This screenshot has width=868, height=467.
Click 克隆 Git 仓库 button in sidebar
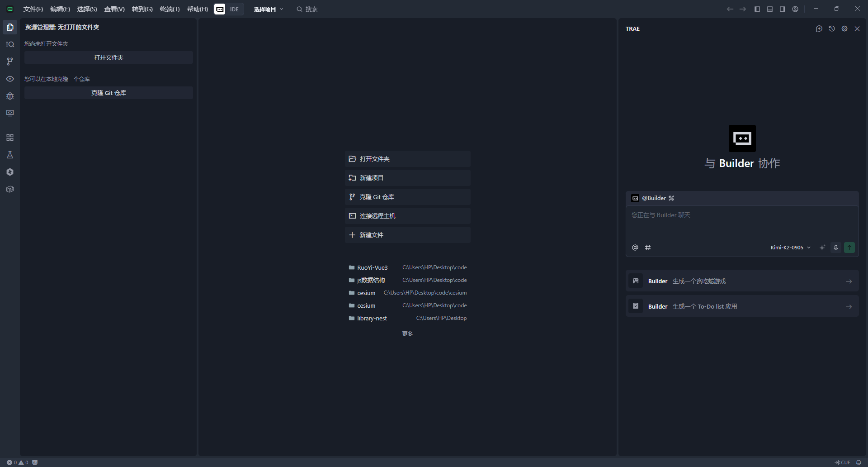(x=108, y=93)
